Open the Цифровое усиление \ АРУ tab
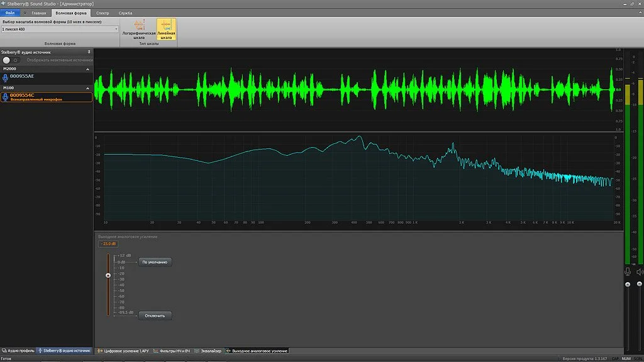This screenshot has width=644, height=362. 123,351
